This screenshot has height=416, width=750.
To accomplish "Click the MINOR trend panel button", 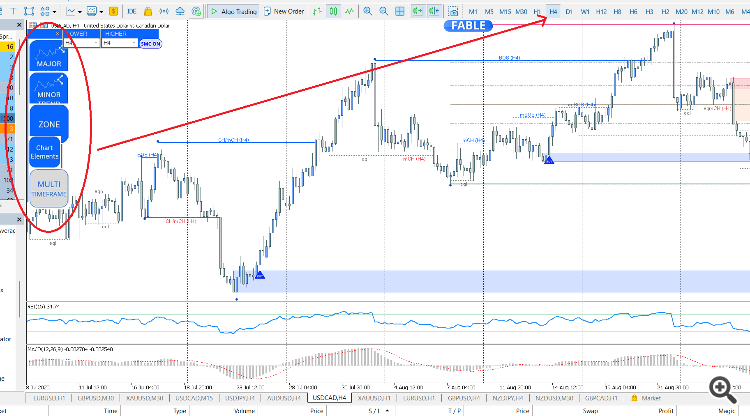I will coord(49,88).
